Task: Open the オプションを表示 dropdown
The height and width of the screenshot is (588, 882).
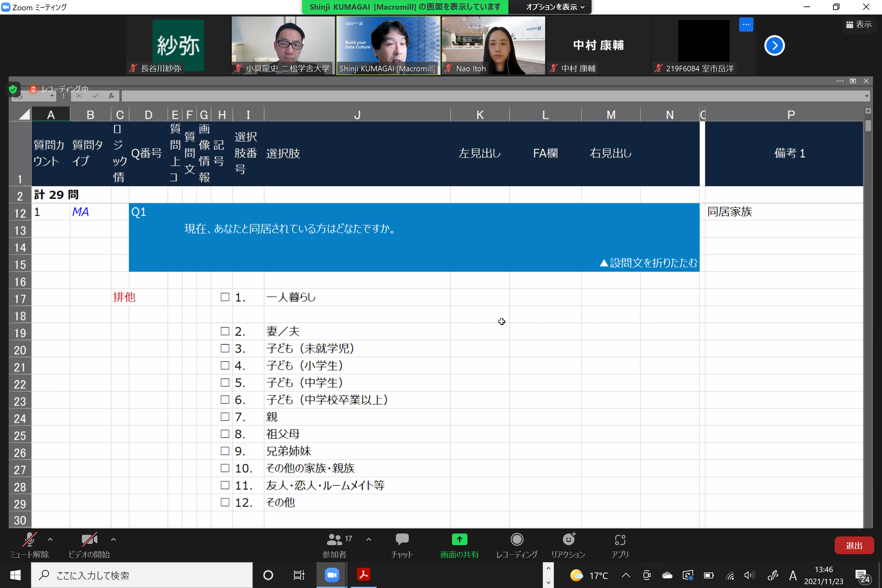Action: (554, 7)
